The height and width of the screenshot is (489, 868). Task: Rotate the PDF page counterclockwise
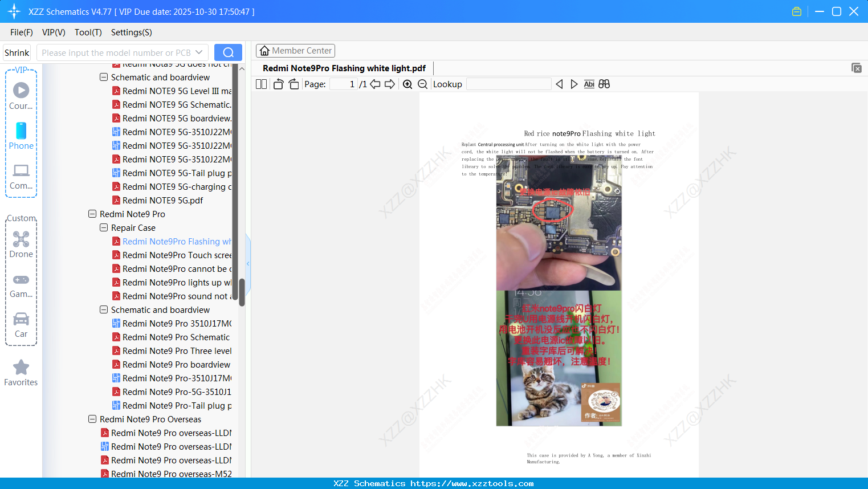pyautogui.click(x=278, y=84)
